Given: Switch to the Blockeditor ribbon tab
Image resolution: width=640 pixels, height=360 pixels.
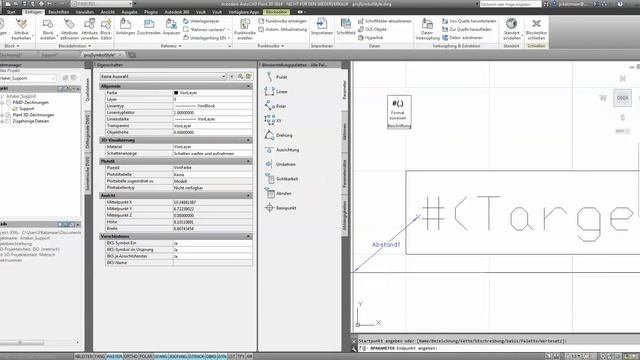Looking at the screenshot, I should point(276,12).
